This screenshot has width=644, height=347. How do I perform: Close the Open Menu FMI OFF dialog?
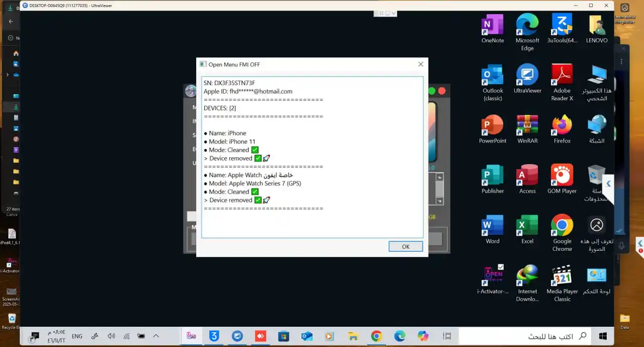(421, 64)
